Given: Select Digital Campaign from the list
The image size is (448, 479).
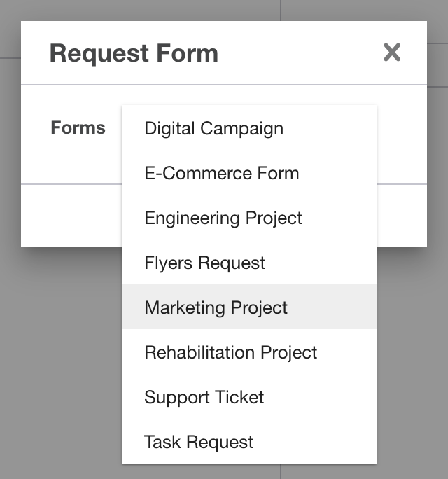Looking at the screenshot, I should [x=214, y=129].
